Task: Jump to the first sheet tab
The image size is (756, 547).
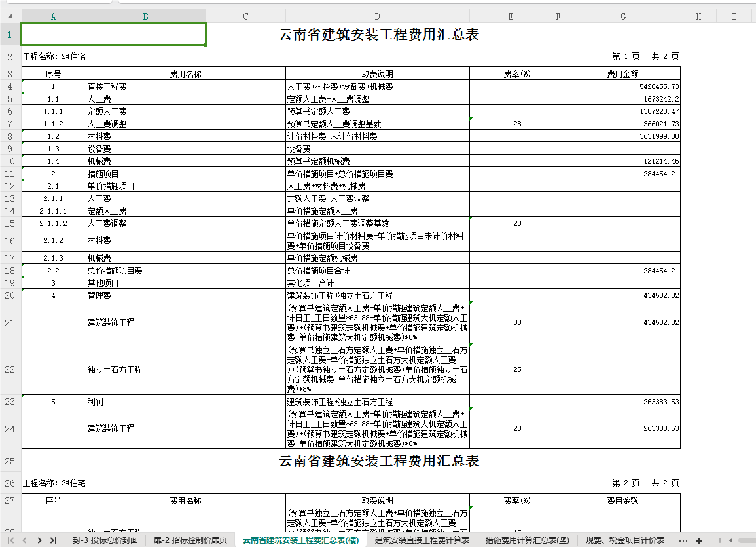Action: (x=10, y=540)
